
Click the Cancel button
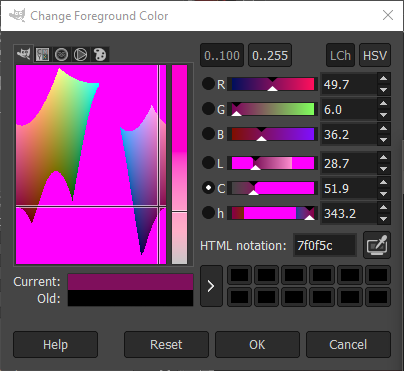348,344
